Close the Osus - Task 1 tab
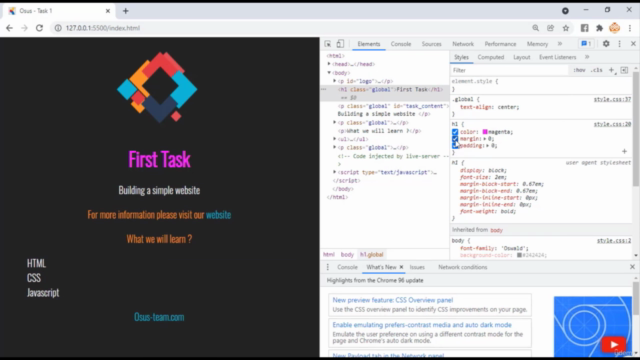The image size is (640, 360). click(108, 11)
